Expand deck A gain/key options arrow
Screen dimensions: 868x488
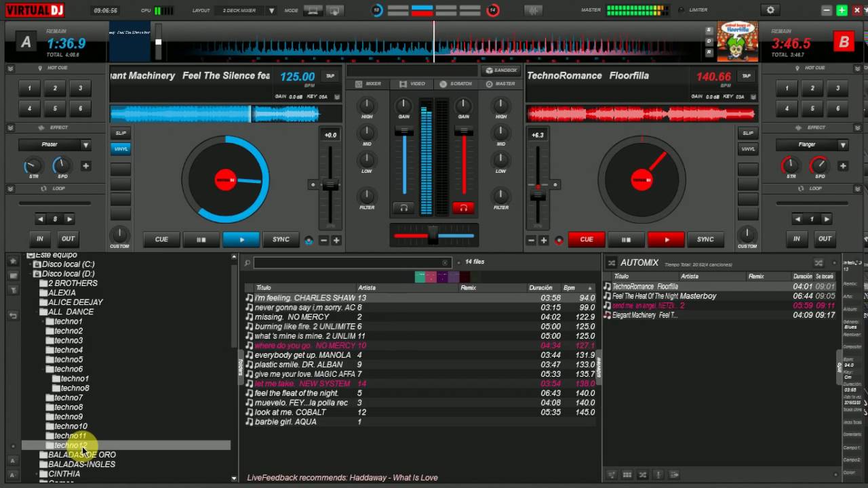tap(336, 97)
